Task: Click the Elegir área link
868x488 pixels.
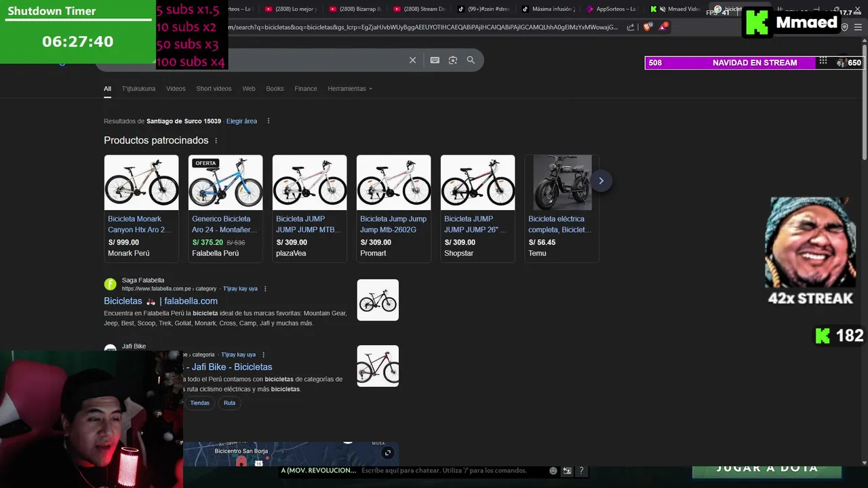Action: coord(241,121)
